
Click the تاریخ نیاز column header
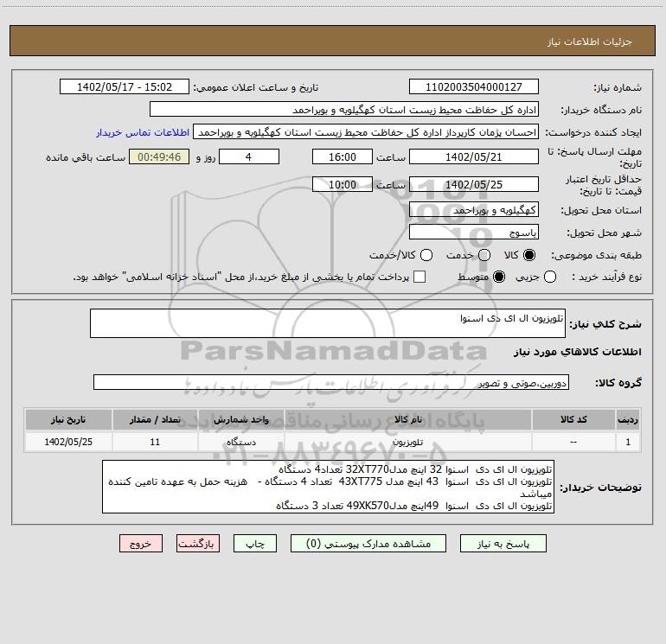point(68,419)
